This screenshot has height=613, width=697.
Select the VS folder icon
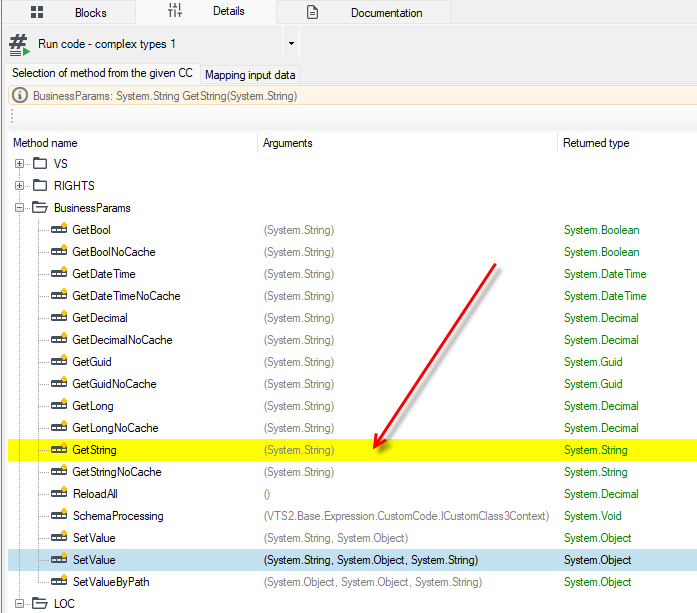tap(40, 163)
